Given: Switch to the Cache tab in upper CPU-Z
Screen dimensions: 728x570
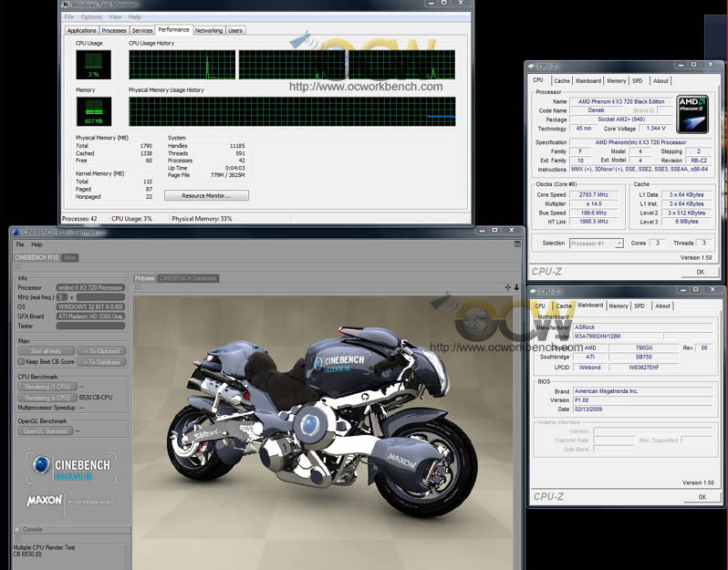Looking at the screenshot, I should point(562,81).
